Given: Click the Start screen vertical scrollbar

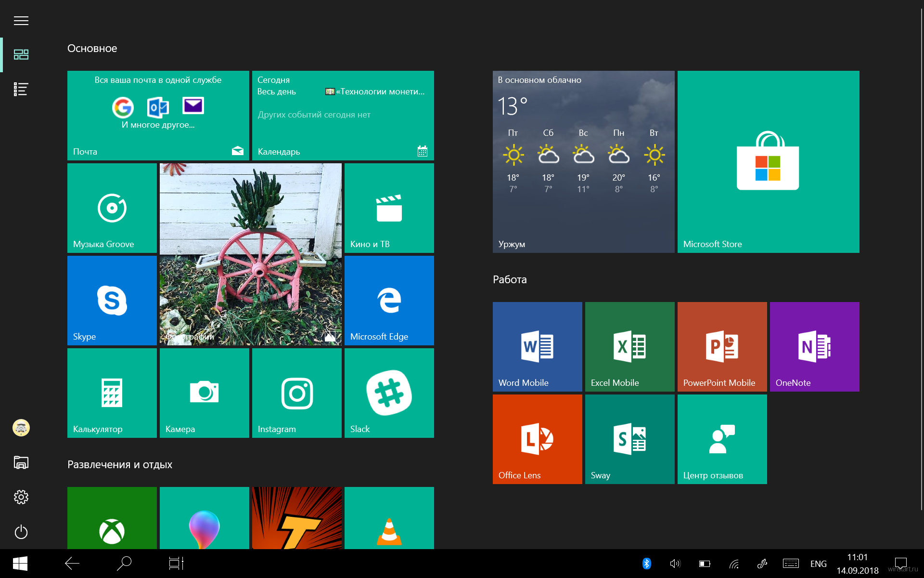Looking at the screenshot, I should [x=921, y=260].
